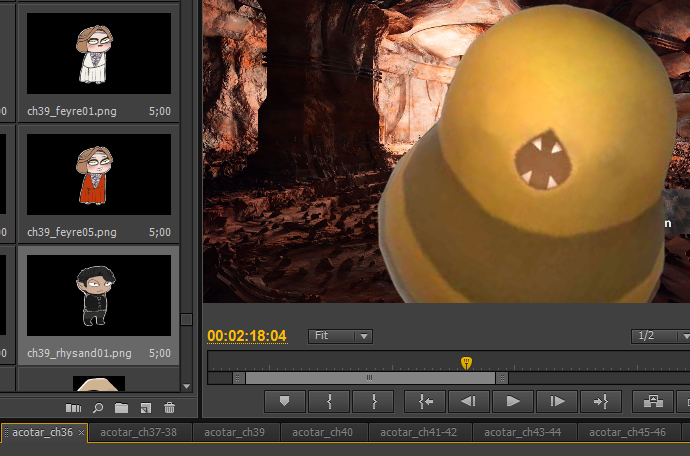
Task: Switch to the acotar_ch36 tab
Action: 42,433
